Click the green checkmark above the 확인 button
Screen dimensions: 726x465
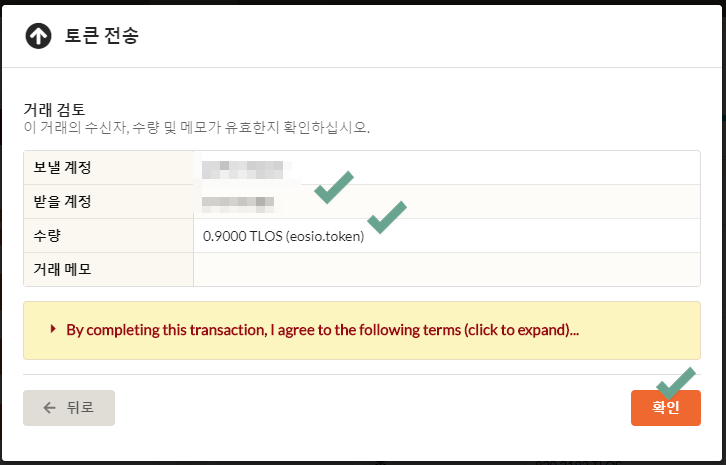coord(676,383)
